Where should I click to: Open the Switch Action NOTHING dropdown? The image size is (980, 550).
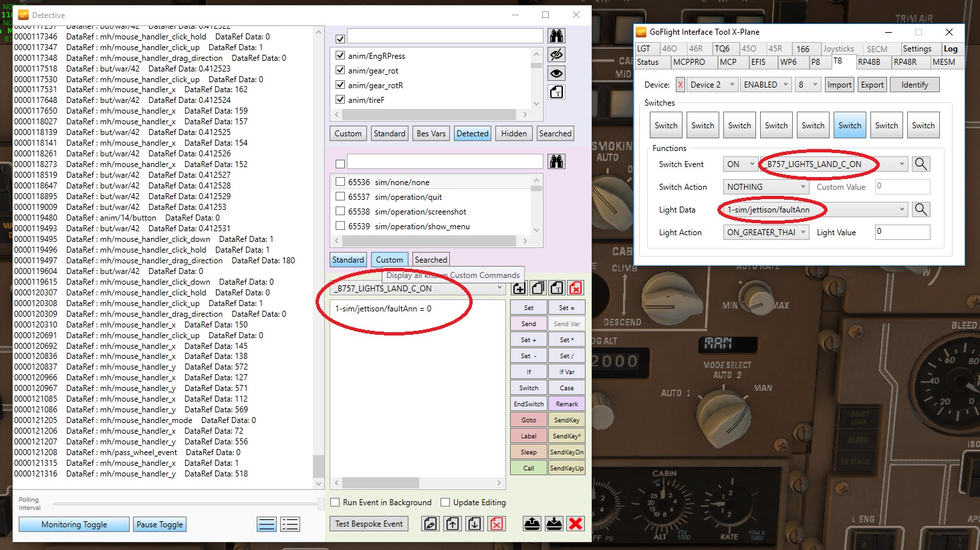(766, 187)
